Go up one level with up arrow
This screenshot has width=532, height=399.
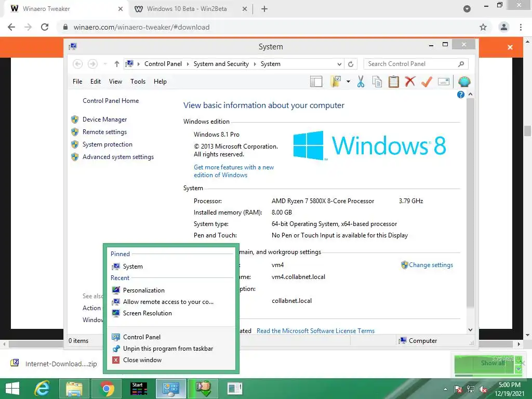point(117,64)
